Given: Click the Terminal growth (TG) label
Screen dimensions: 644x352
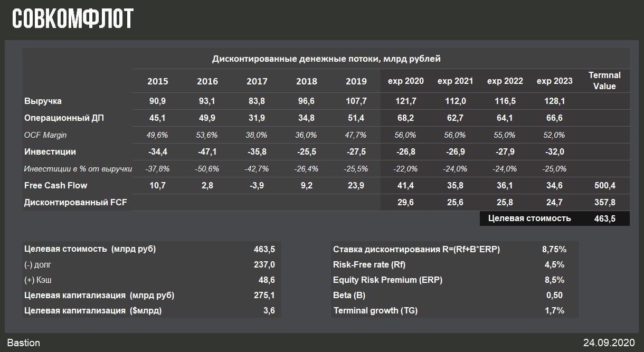Looking at the screenshot, I should point(375,310).
